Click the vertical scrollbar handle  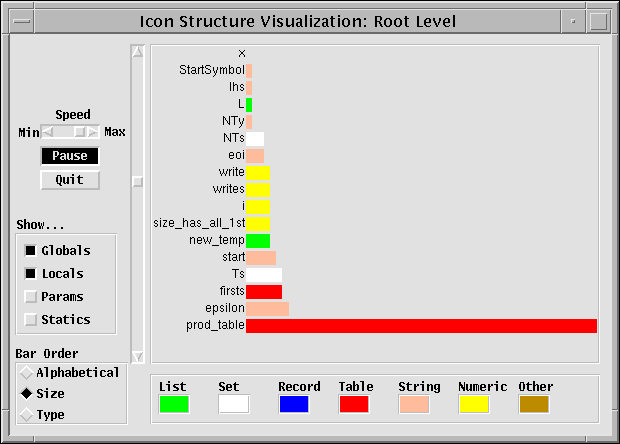[x=138, y=182]
